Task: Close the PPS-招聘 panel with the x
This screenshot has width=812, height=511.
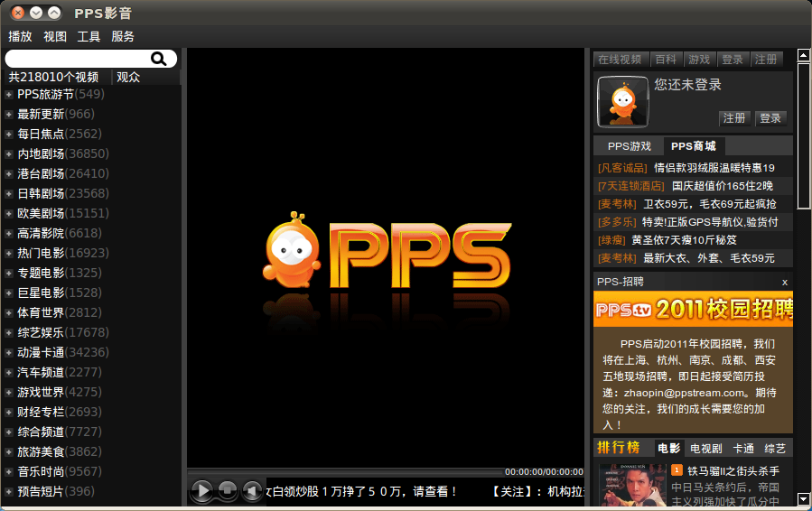Action: [785, 283]
